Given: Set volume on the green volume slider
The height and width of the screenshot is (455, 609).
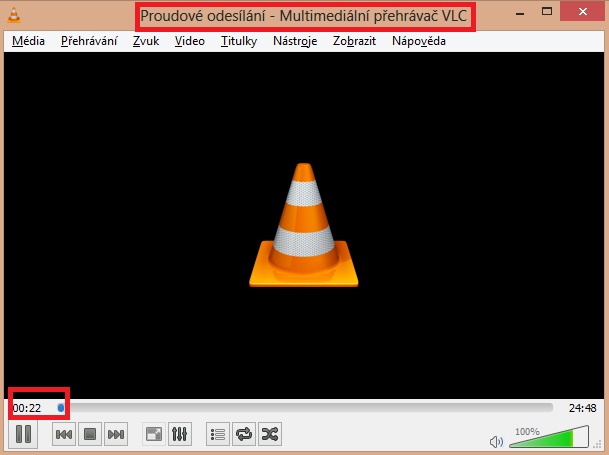Looking at the screenshot, I should (x=549, y=437).
